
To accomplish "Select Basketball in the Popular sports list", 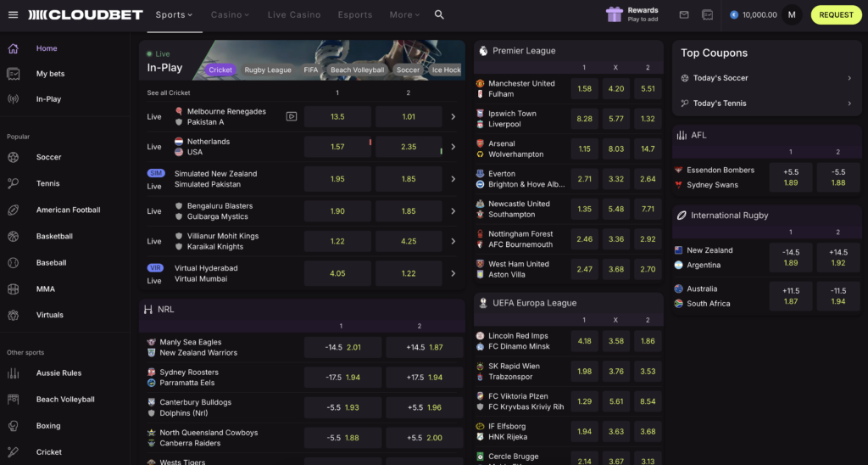I will (54, 236).
